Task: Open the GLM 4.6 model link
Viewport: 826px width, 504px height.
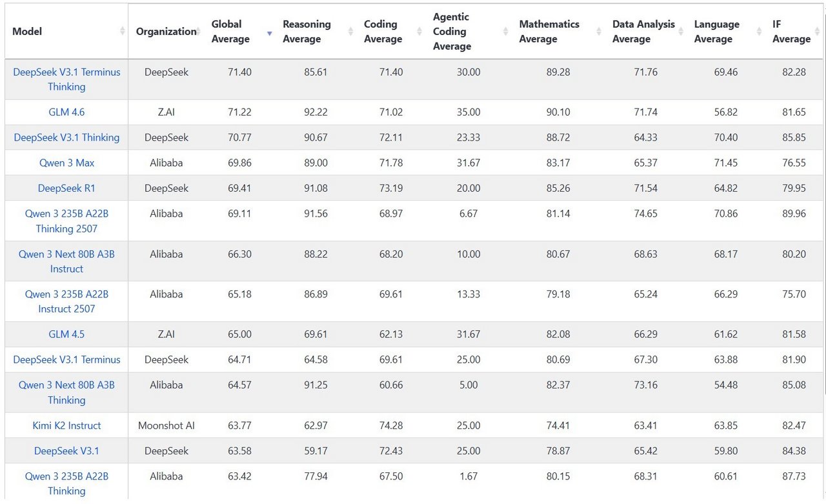Action: pos(66,112)
